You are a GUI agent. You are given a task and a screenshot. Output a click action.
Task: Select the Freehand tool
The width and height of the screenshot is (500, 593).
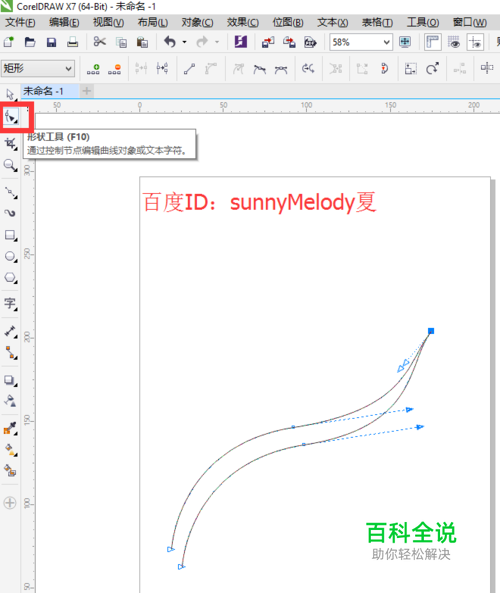pos(10,192)
